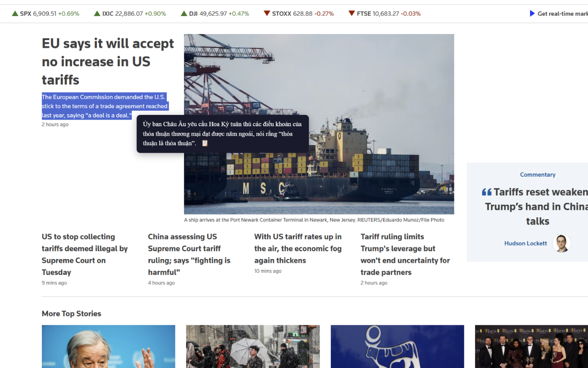Open the blue bull logo story thumbnail

[397, 346]
